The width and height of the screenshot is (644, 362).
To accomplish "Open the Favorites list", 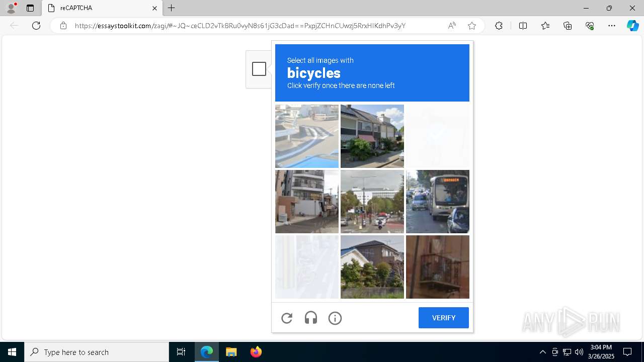I will [x=545, y=26].
